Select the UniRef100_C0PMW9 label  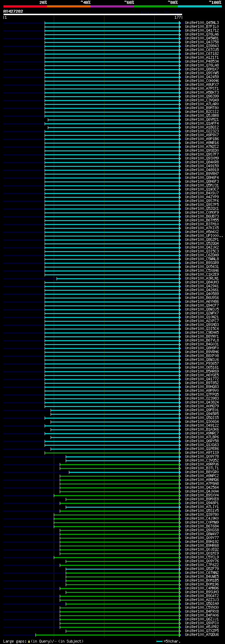202,523
